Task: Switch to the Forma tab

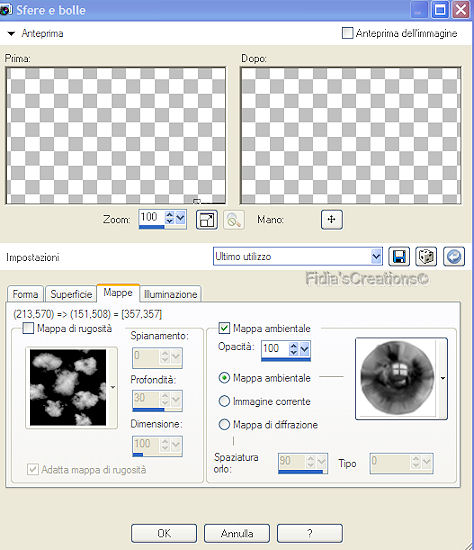Action: [x=25, y=294]
